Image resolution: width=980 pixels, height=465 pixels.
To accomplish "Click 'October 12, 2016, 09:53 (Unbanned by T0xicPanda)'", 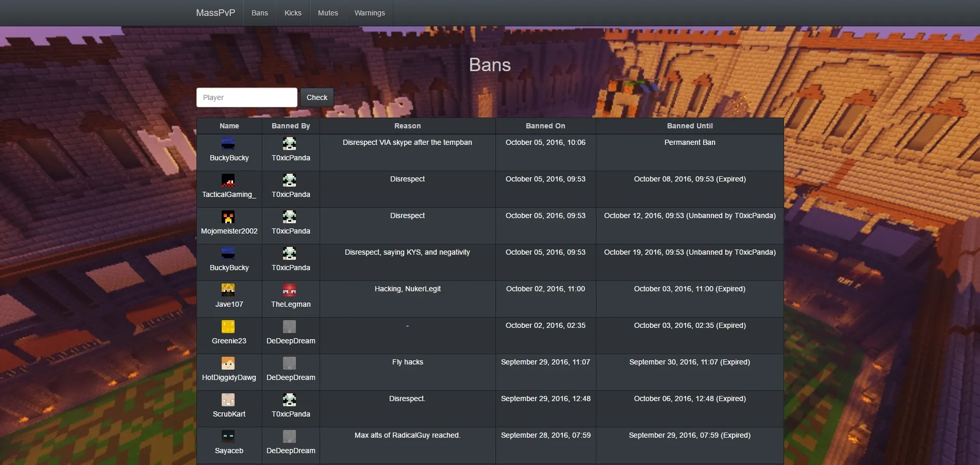I will pyautogui.click(x=690, y=215).
